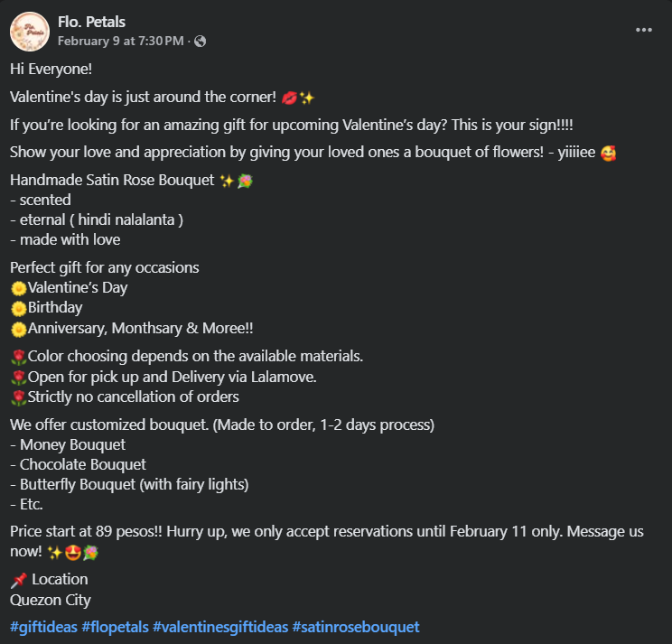The height and width of the screenshot is (644, 672).
Task: Click the bouquet emoji after "Handmade Satin Rose Bouquet"
Action: [245, 181]
